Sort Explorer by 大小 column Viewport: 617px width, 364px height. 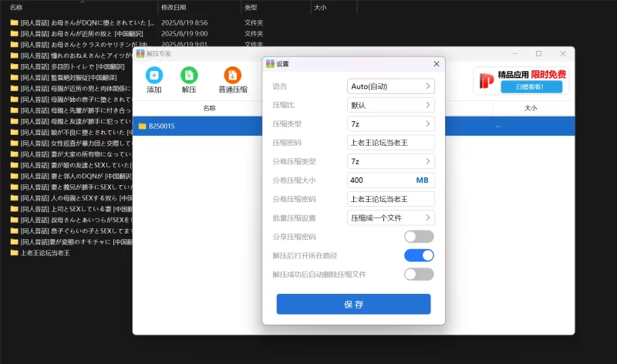[320, 8]
